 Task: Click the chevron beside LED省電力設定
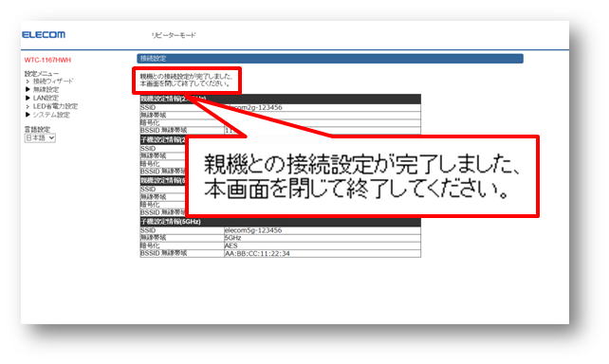(28, 106)
